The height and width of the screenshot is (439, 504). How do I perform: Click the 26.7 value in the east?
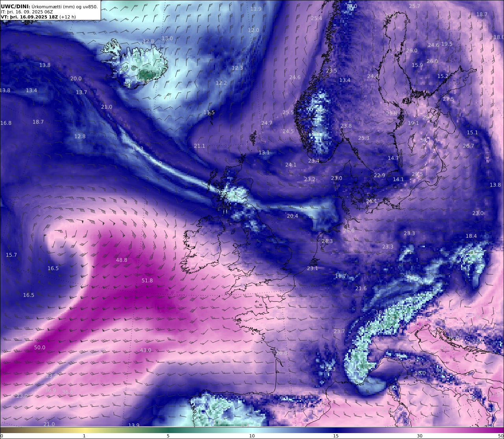click(x=469, y=146)
